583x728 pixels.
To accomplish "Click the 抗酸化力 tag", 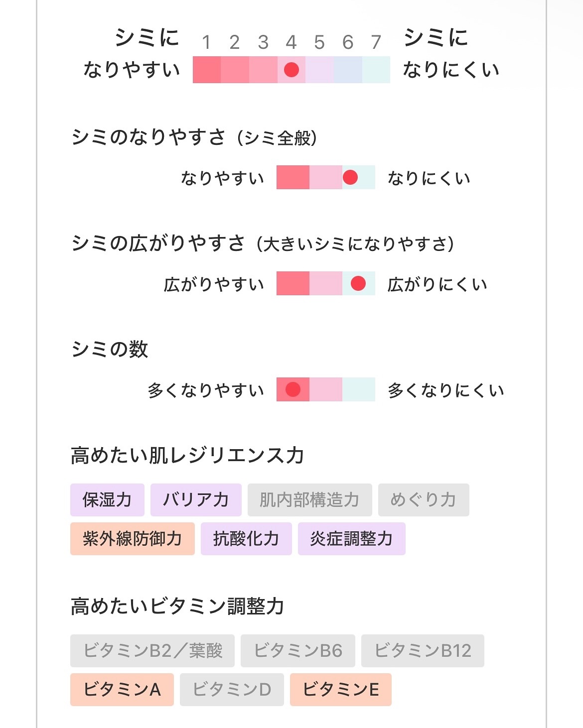I will (246, 538).
